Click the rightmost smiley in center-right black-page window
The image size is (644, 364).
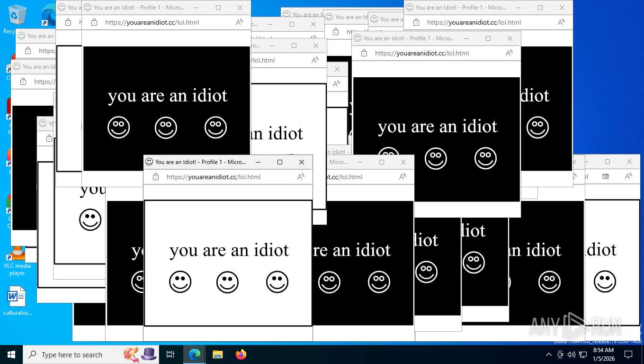pyautogui.click(x=485, y=158)
